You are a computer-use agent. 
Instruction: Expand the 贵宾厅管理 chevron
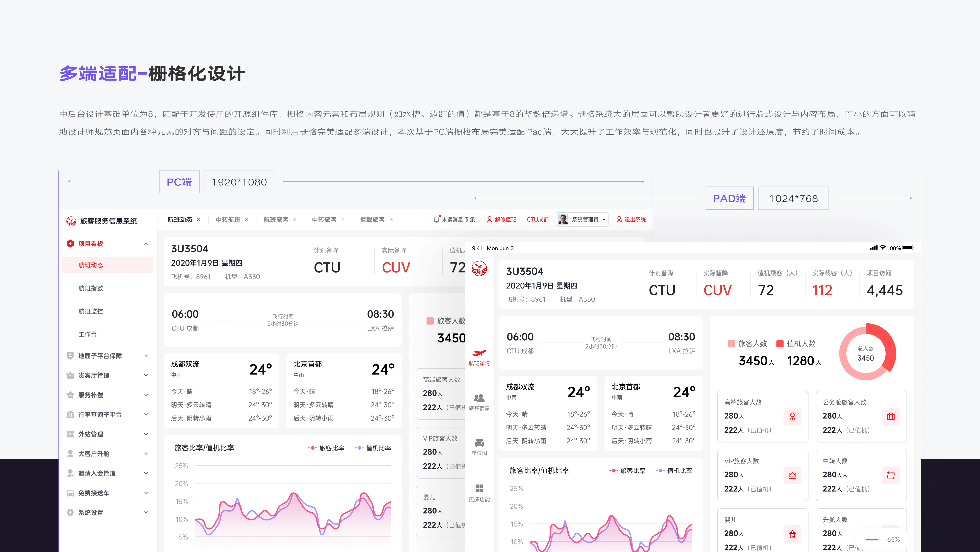click(146, 375)
